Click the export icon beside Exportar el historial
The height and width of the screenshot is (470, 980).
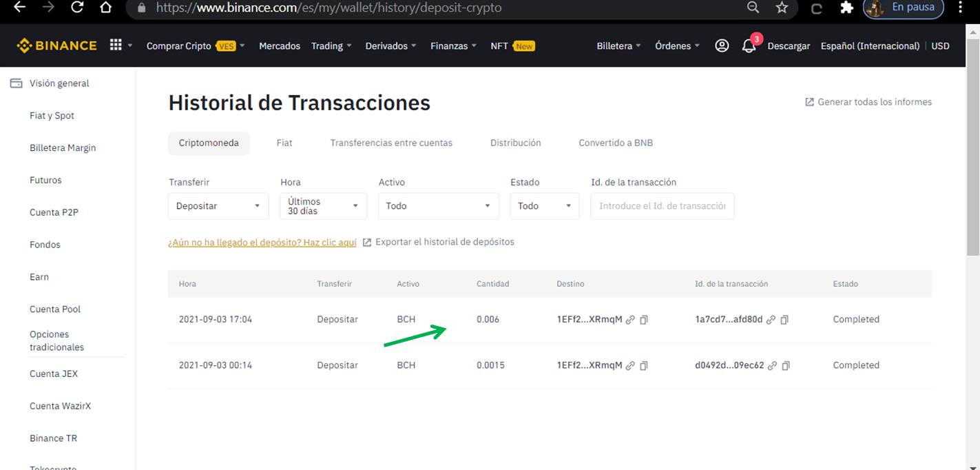coord(367,242)
